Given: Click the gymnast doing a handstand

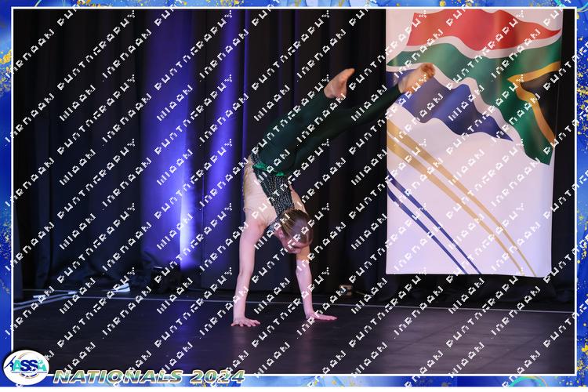Looking at the screenshot, I should click(332, 194).
